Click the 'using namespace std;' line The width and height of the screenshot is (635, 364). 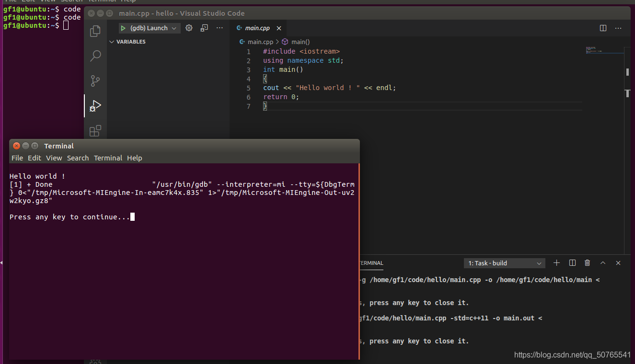303,60
